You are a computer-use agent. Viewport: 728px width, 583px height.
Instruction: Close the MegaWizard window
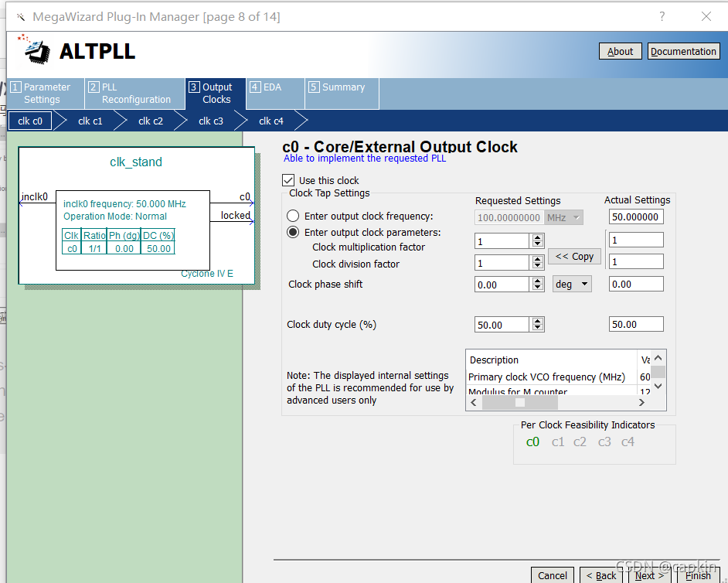point(706,17)
